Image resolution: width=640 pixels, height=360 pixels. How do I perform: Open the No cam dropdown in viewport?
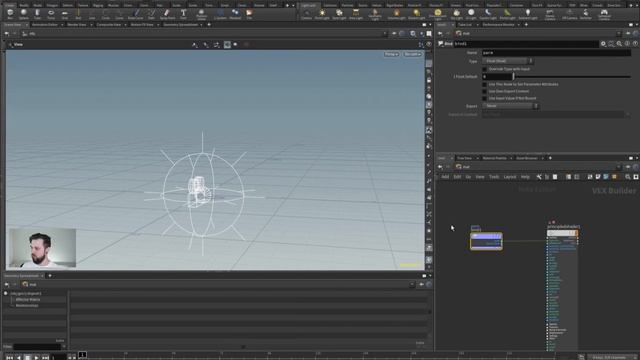[x=412, y=54]
